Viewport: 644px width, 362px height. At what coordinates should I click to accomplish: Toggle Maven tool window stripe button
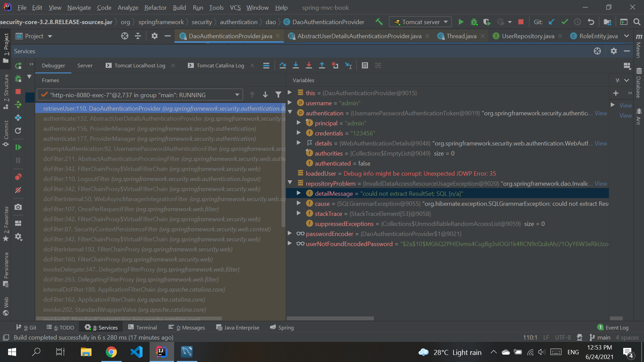coord(639,46)
